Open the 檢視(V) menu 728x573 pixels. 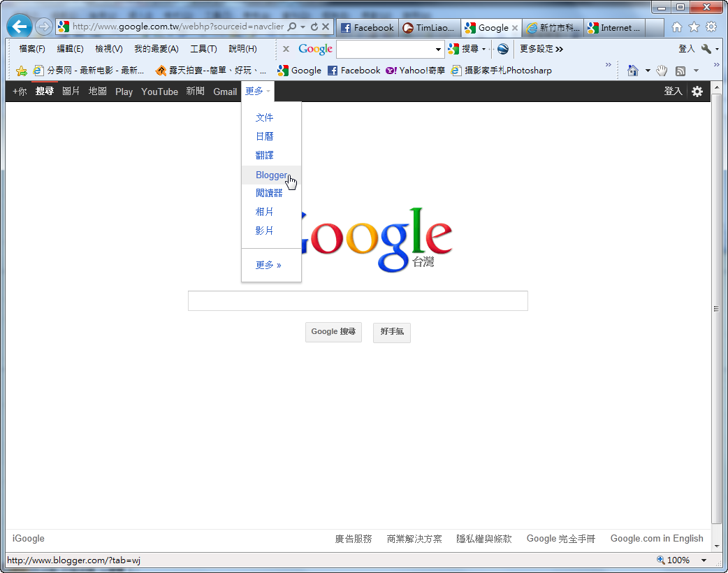[x=109, y=49]
